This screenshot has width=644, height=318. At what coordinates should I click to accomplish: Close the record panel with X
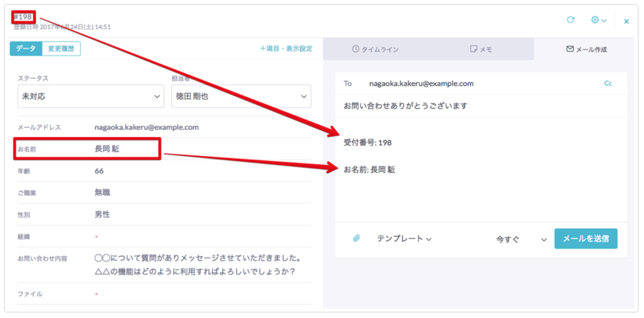[626, 22]
